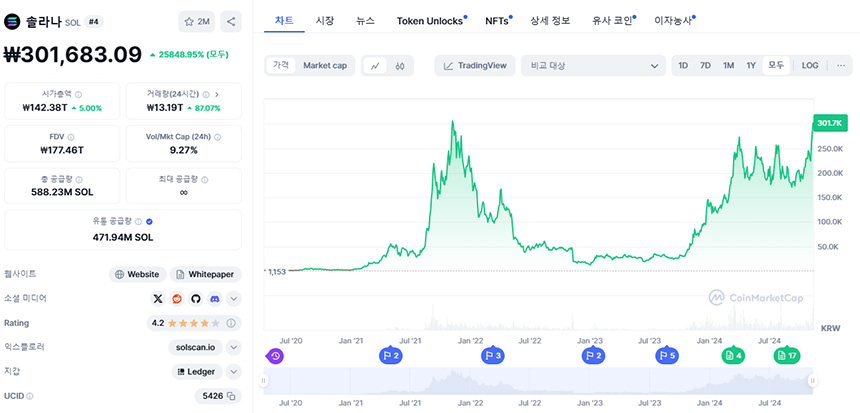The image size is (860, 413).
Task: Select the 가격 (price) chart toggle
Action: coord(281,65)
